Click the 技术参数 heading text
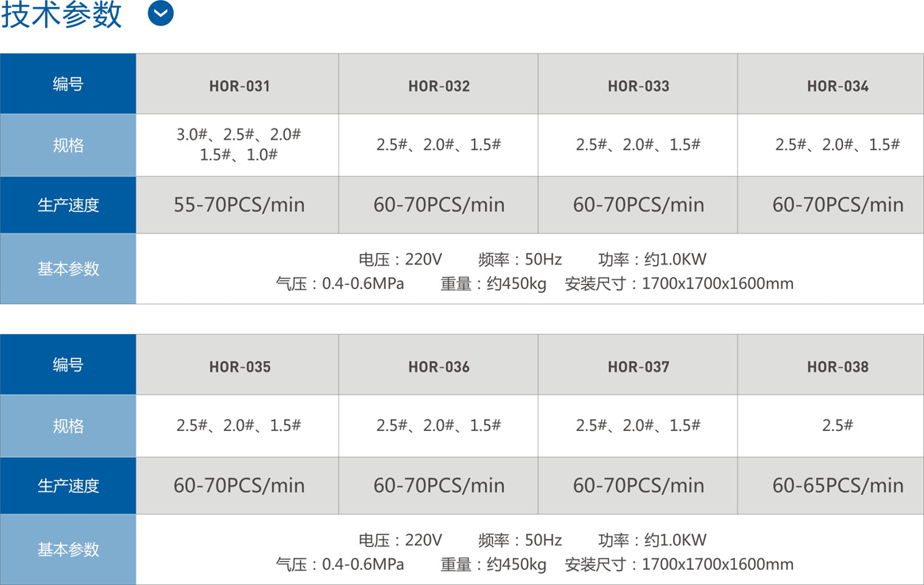This screenshot has height=585, width=924. tap(61, 14)
